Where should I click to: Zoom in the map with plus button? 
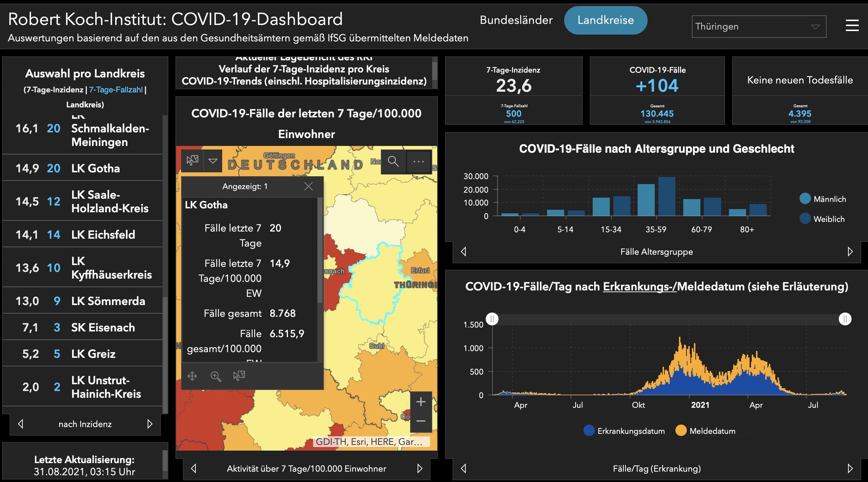pyautogui.click(x=421, y=402)
